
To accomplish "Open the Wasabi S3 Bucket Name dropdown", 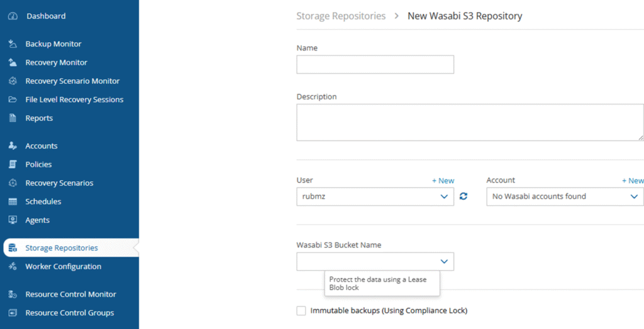I will (x=375, y=262).
